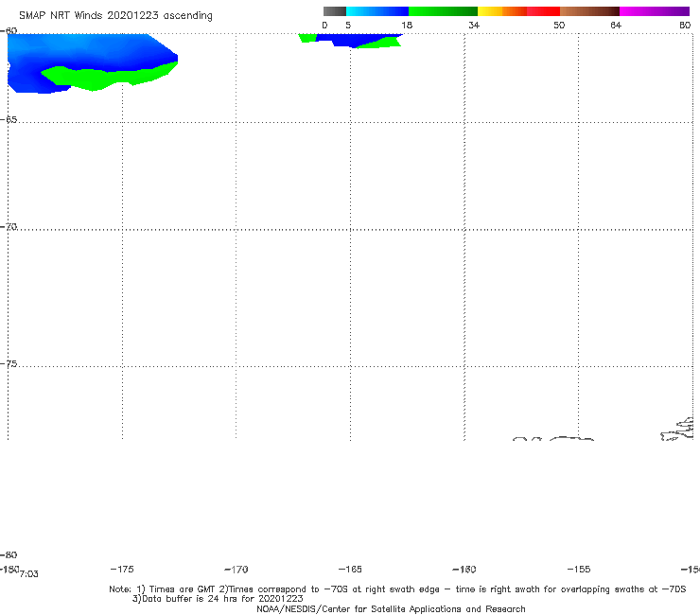Click the '50' label under the color bar
Screen dimensions: 700x615
pos(559,25)
